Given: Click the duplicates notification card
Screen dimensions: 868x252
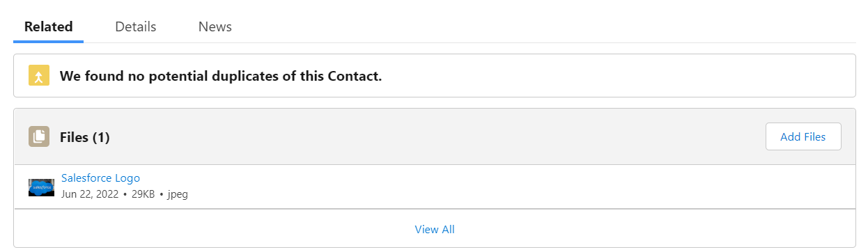Looking at the screenshot, I should [x=435, y=75].
